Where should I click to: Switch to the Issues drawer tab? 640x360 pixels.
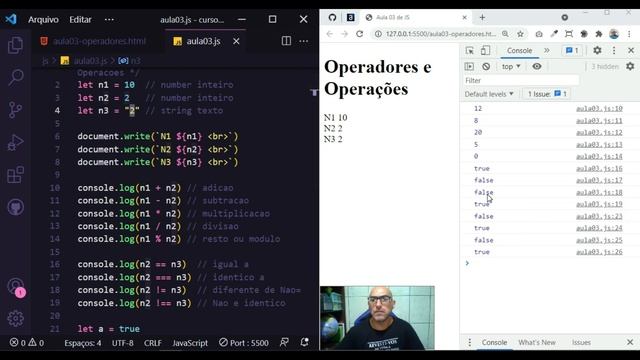(x=581, y=342)
